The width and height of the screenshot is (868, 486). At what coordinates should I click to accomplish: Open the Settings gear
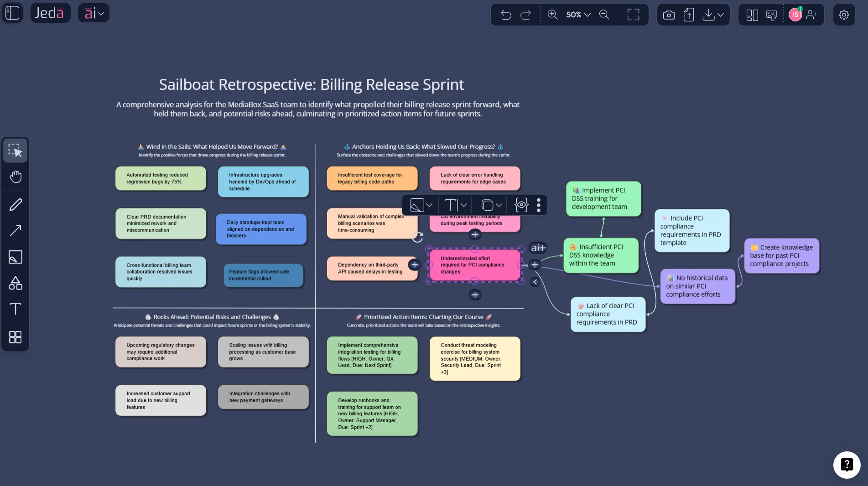point(843,14)
